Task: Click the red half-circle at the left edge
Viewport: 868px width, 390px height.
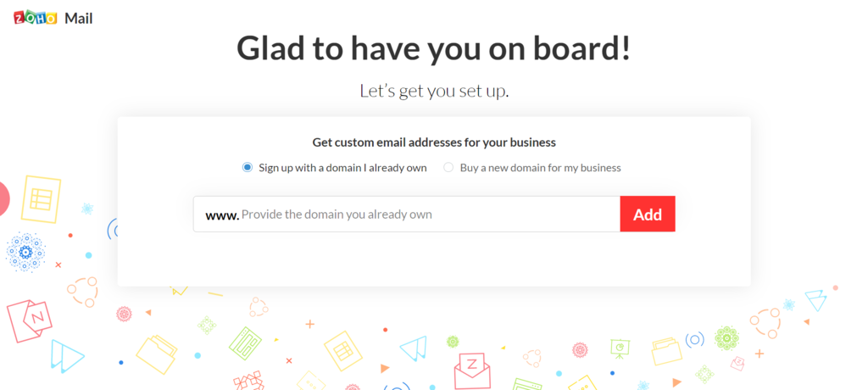Action: coord(3,198)
